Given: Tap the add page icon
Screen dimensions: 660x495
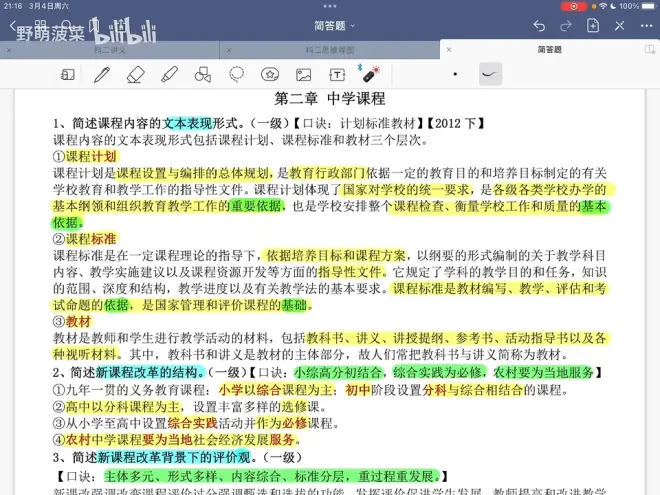Looking at the screenshot, I should coord(593,25).
